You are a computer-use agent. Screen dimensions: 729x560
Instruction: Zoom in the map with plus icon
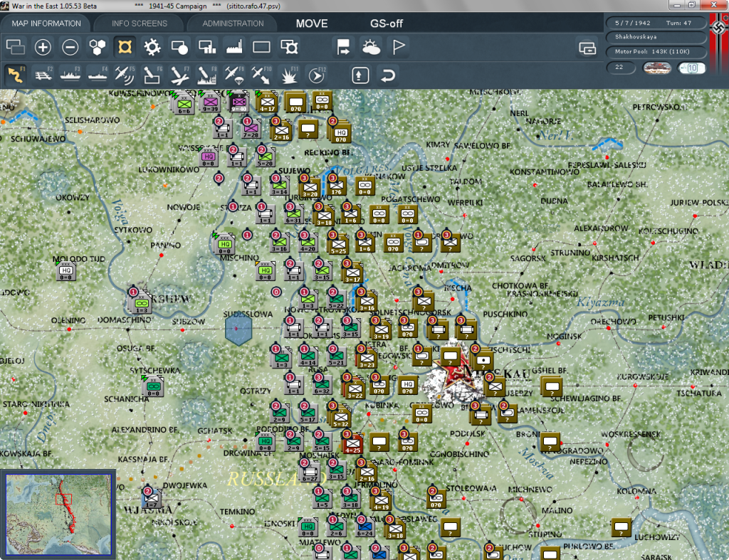[x=43, y=47]
